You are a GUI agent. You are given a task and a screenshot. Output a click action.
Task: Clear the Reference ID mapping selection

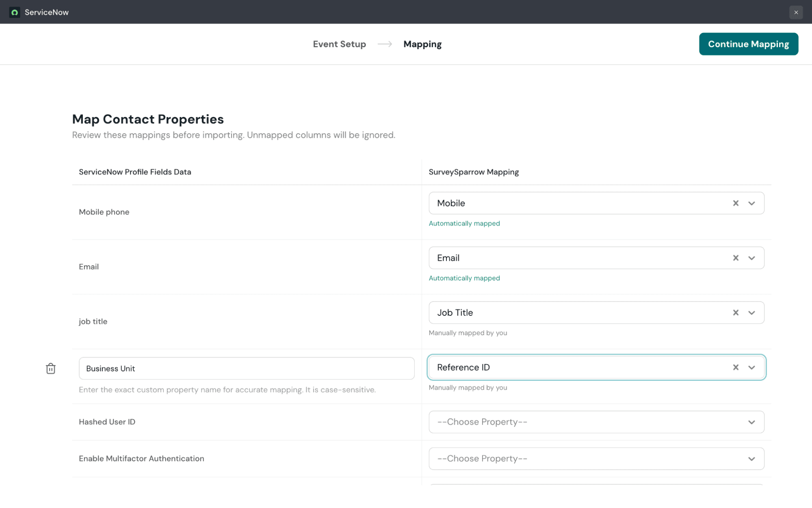point(736,367)
